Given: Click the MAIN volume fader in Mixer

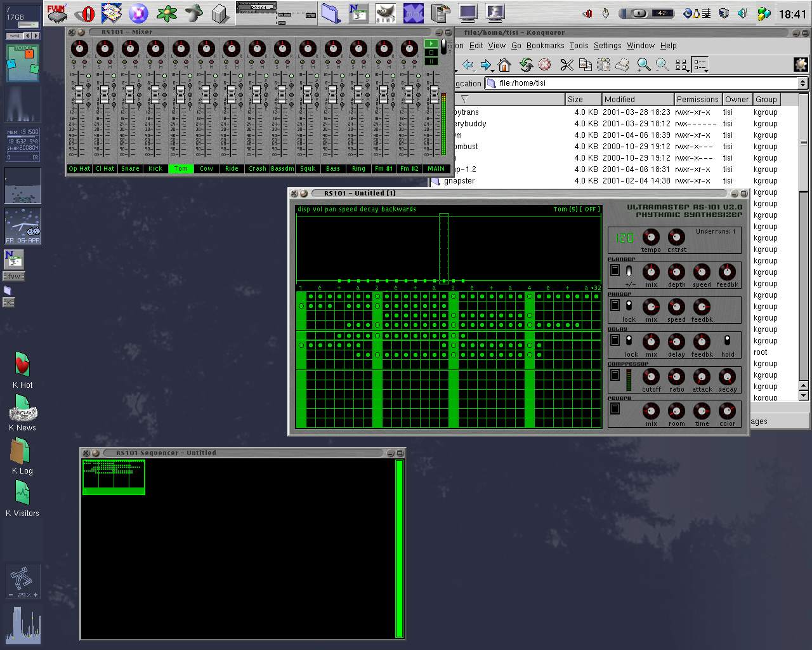Looking at the screenshot, I should coord(434,95).
